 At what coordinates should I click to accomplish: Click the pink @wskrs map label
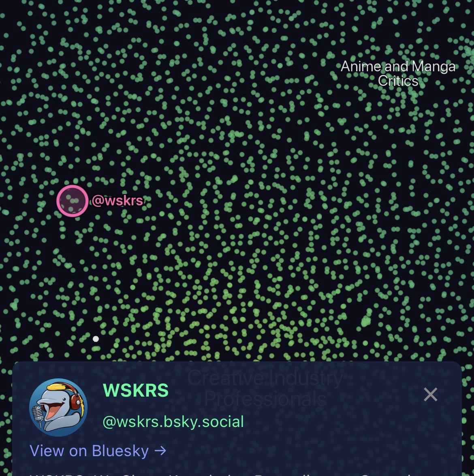117,201
